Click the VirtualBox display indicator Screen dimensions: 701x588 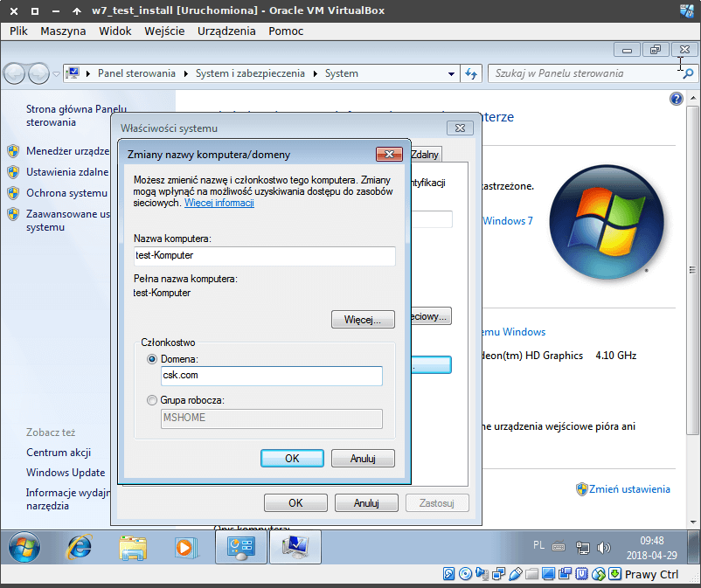tap(548, 574)
